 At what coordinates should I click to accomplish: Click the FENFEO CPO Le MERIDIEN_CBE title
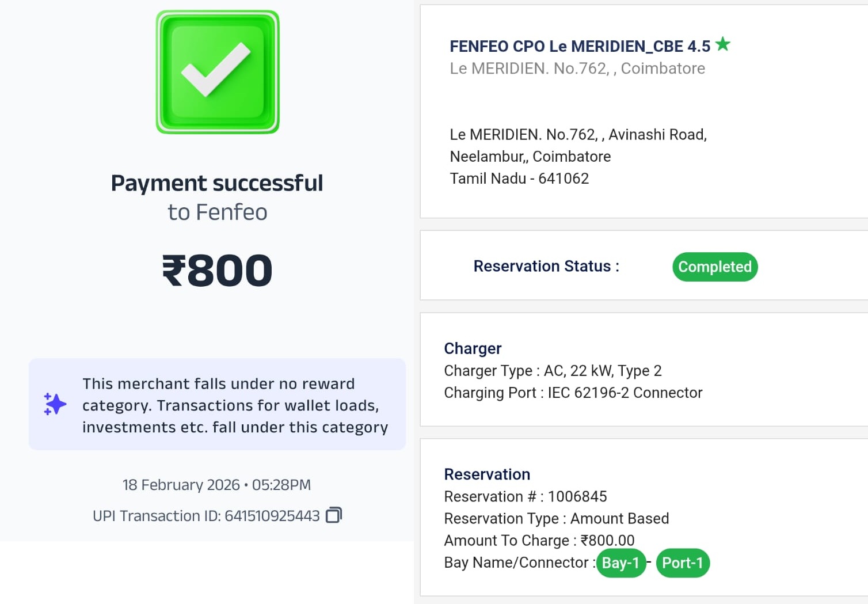580,46
